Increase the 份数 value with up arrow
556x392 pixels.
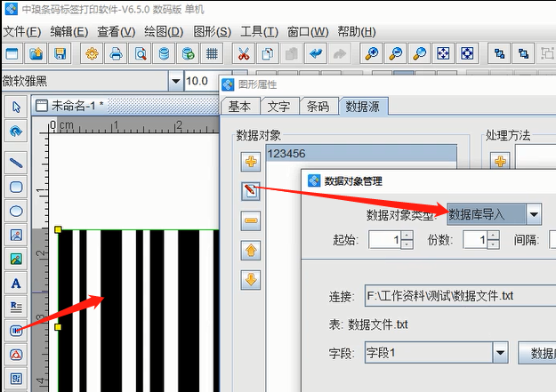(494, 236)
